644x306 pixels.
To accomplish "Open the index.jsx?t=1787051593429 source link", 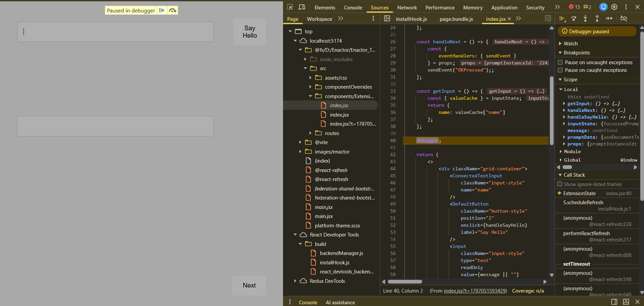I will pyautogui.click(x=475, y=291).
